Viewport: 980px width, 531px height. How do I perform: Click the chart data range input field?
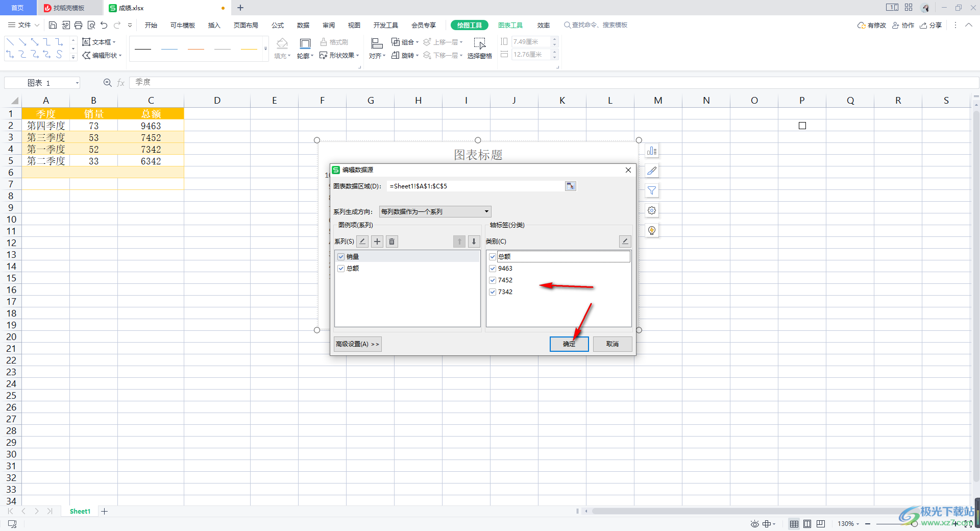476,186
